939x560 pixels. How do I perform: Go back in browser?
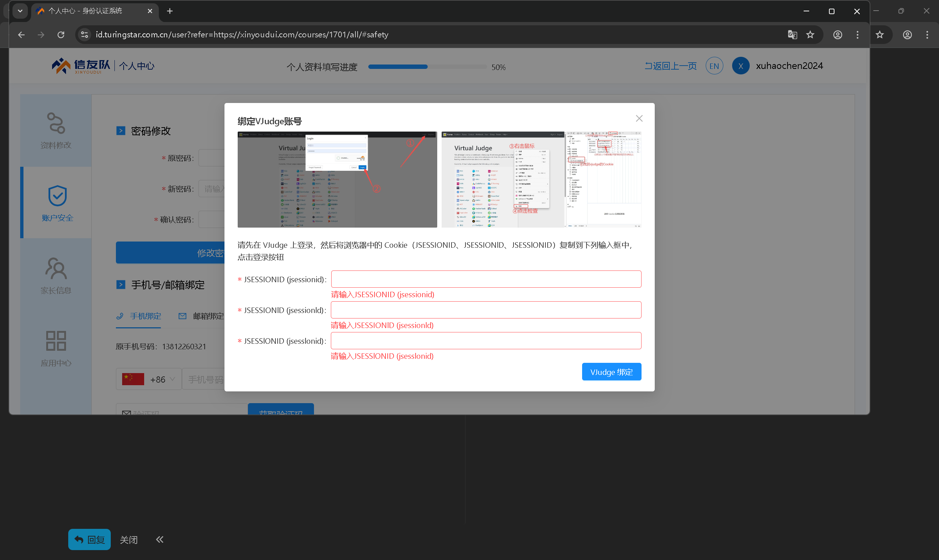pos(22,35)
